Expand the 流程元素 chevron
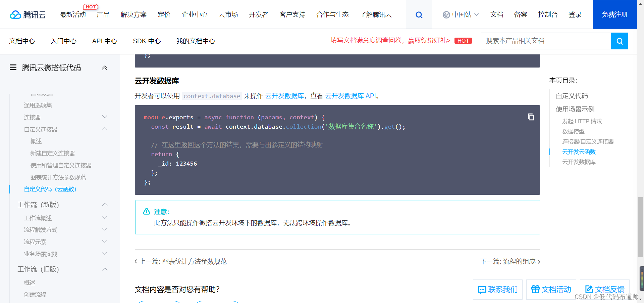The width and height of the screenshot is (644, 303). (x=105, y=242)
